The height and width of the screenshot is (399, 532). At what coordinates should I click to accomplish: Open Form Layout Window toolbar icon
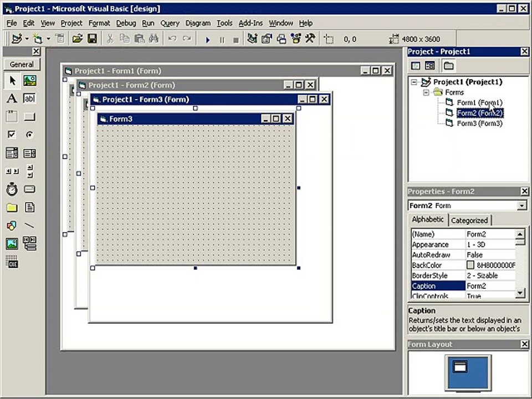pyautogui.click(x=282, y=39)
